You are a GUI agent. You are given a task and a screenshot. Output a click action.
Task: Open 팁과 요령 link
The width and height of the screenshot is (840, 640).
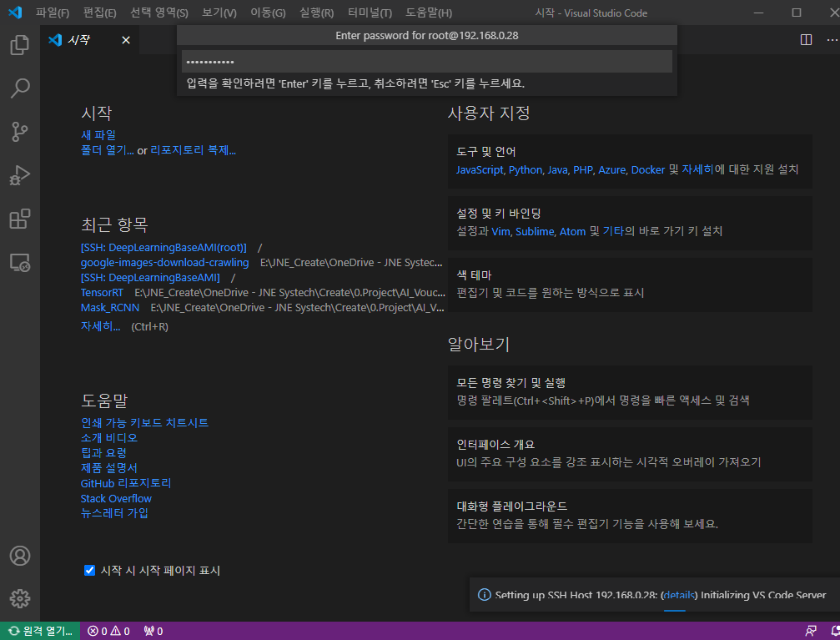103,453
